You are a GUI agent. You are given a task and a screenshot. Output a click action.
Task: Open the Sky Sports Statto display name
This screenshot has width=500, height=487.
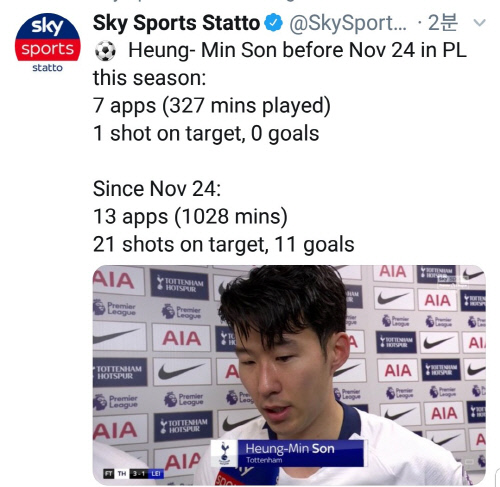[176, 23]
